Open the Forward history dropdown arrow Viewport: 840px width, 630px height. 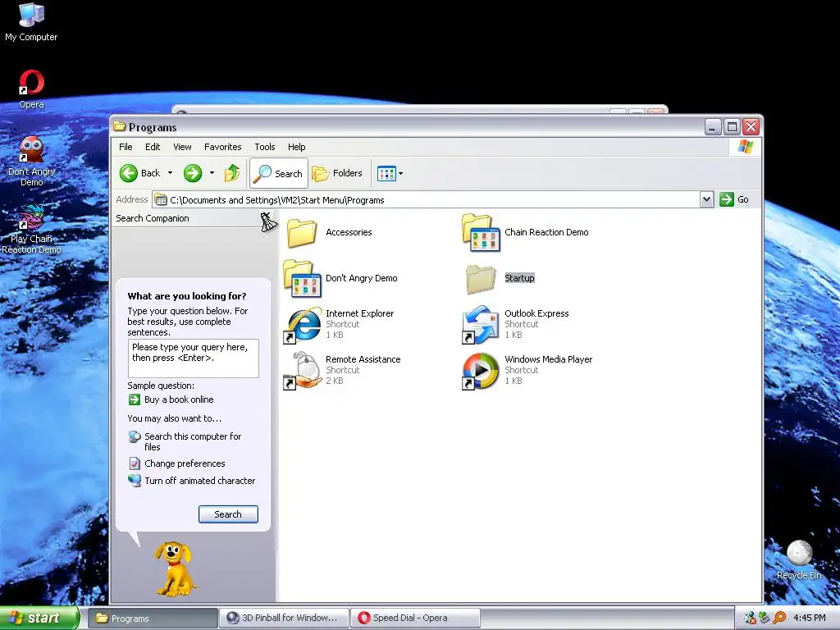pyautogui.click(x=212, y=173)
